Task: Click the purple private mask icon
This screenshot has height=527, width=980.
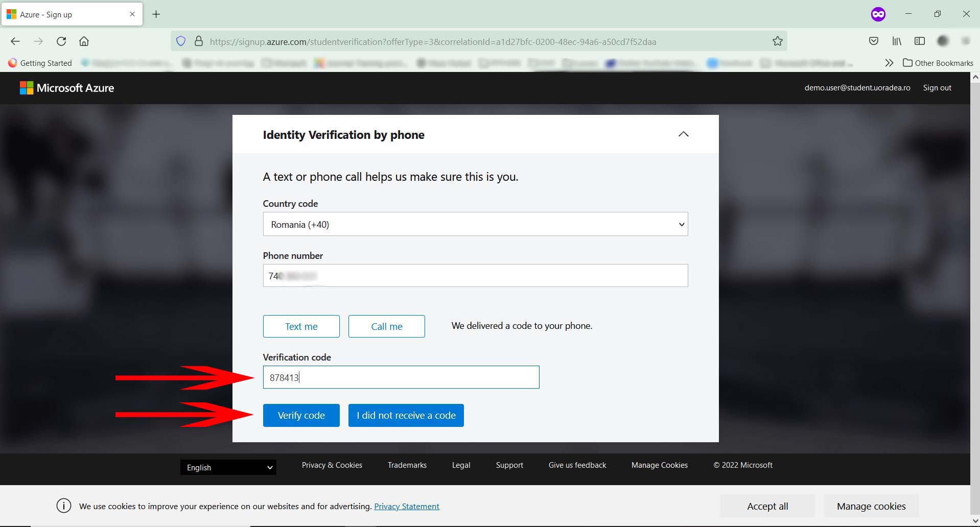Action: 878,14
